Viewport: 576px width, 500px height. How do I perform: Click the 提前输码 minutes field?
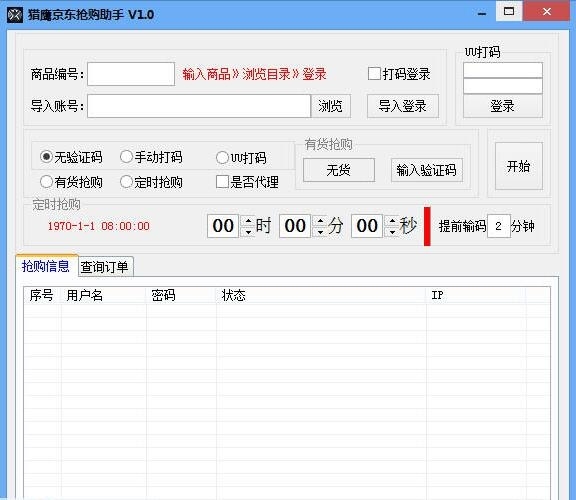click(498, 226)
